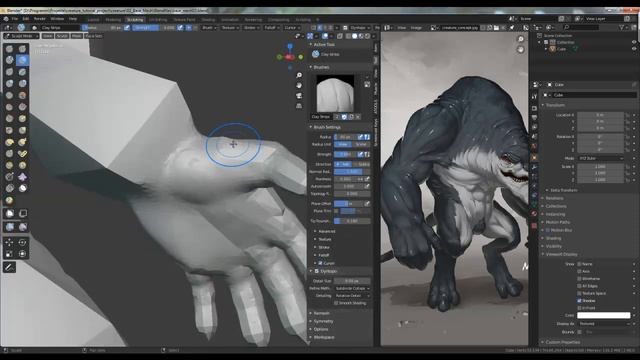Click the viewport pan hand gizmo

(299, 85)
